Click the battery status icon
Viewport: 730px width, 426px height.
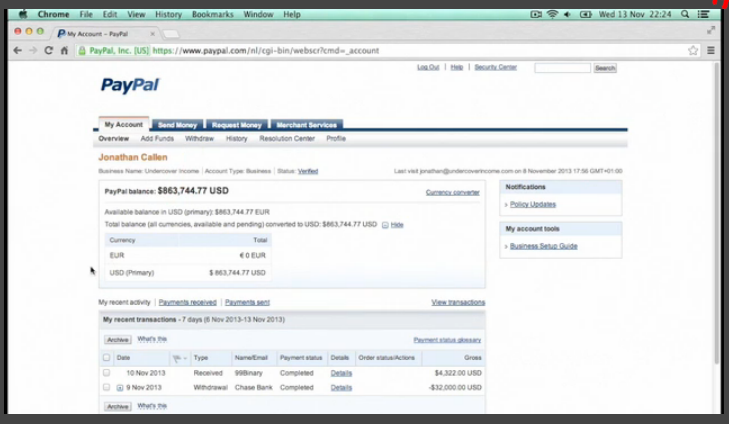click(x=585, y=14)
